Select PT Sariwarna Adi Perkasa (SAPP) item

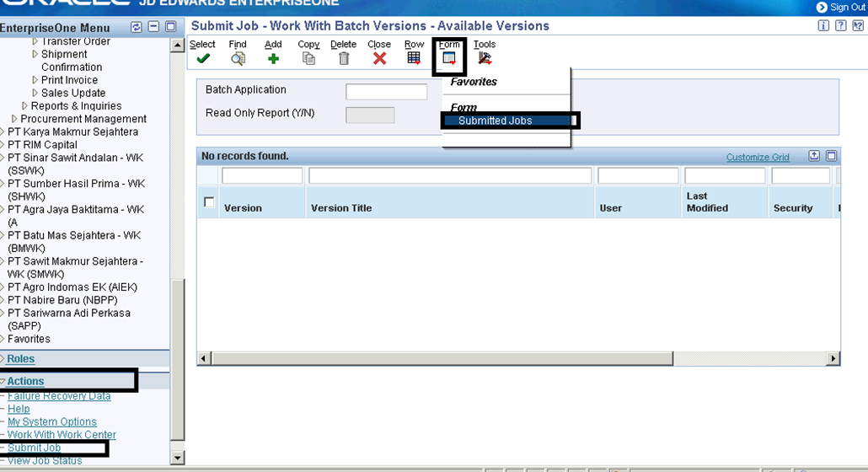[69, 319]
